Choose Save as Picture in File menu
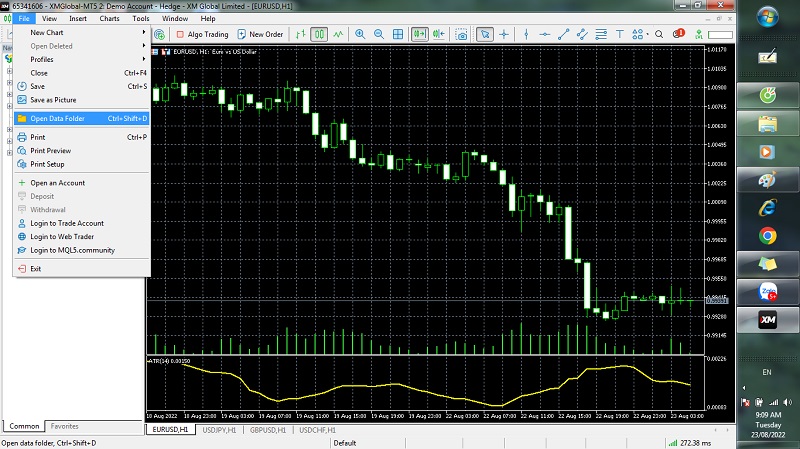The image size is (800, 449). click(x=53, y=100)
